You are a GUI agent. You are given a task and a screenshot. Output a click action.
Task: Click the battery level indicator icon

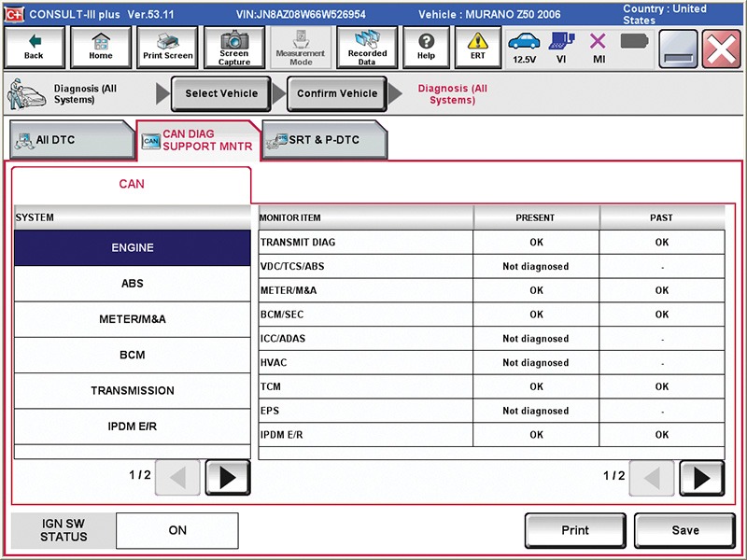click(x=635, y=41)
